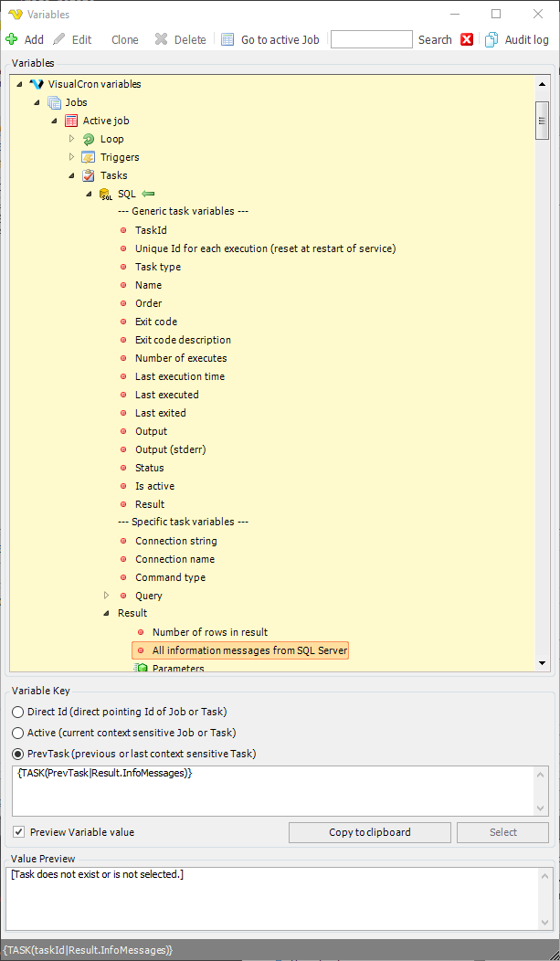Select the Active context sensitive radio button
Screen dimensions: 560x961
[x=17, y=733]
